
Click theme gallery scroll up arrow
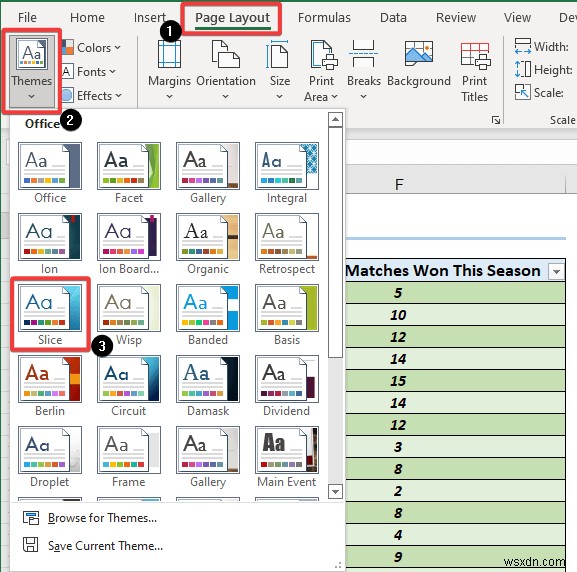pyautogui.click(x=335, y=119)
